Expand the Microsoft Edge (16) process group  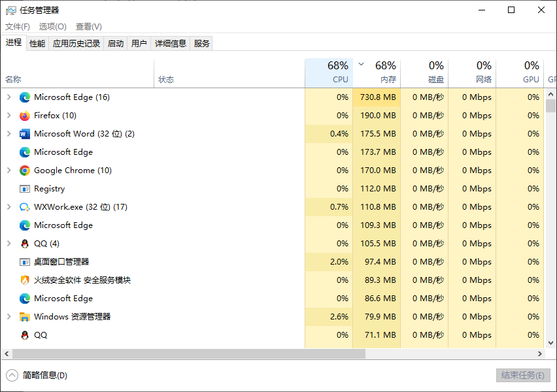tap(8, 97)
